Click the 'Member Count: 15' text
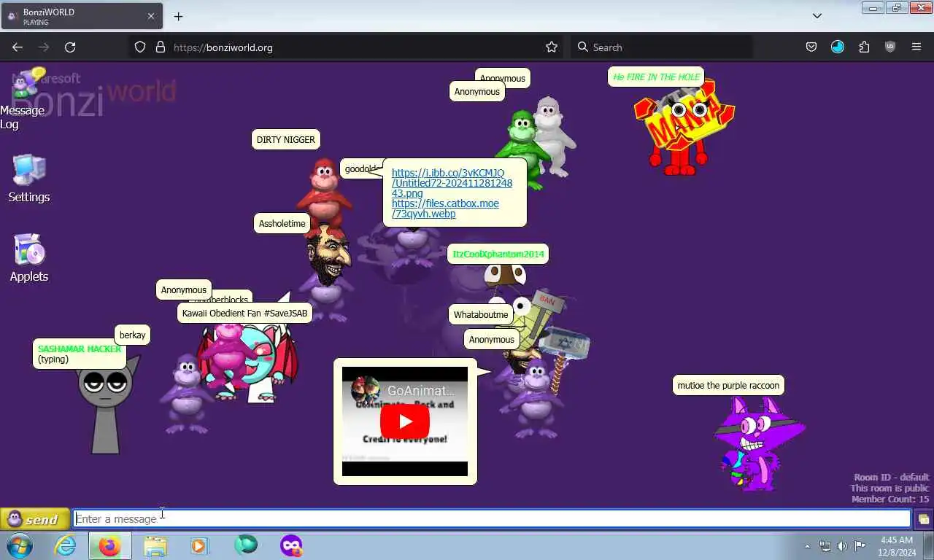 tap(890, 499)
